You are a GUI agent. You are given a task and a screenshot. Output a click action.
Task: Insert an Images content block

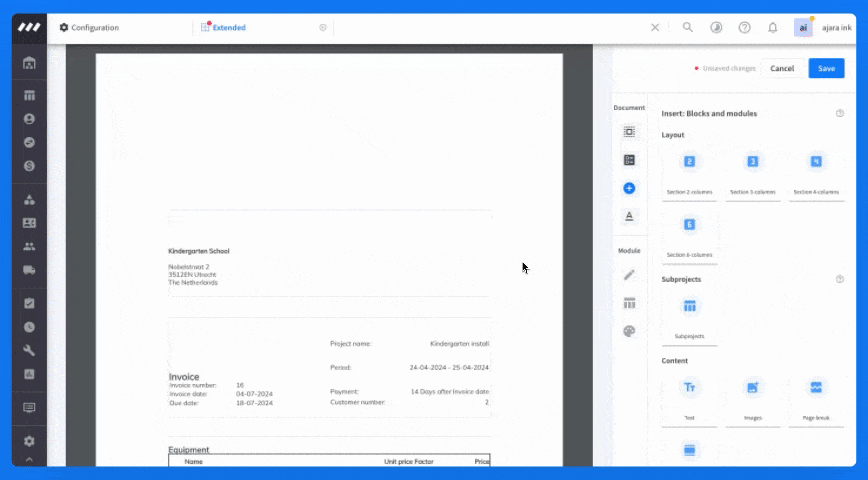pyautogui.click(x=753, y=387)
